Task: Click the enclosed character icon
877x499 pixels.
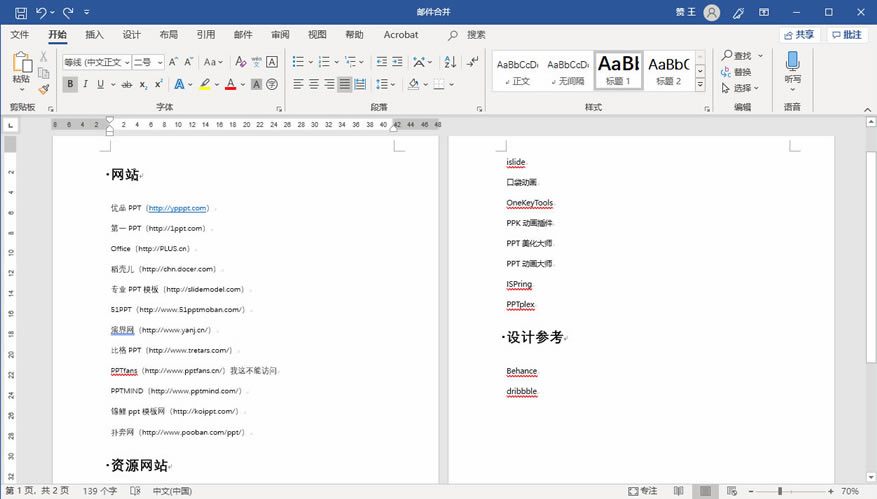Action: 272,84
